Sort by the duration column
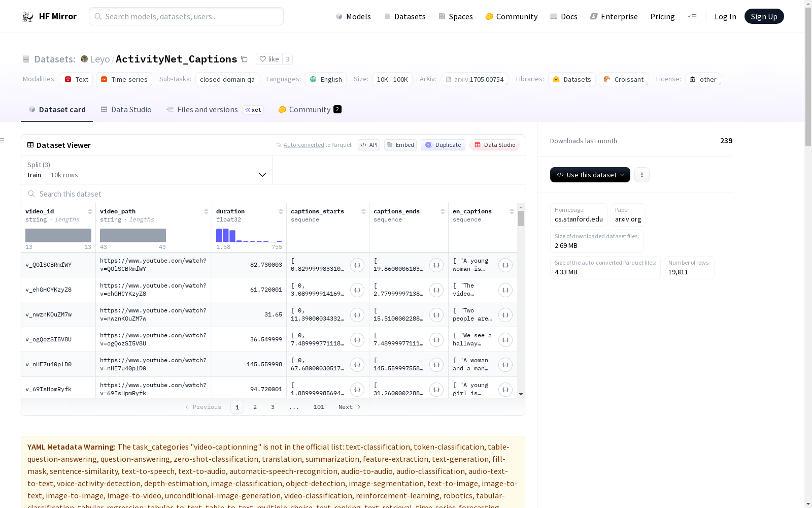 pos(281,211)
